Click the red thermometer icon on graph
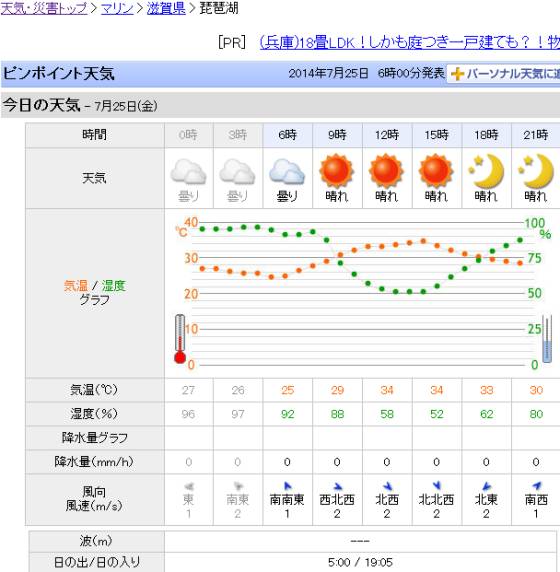 click(x=180, y=339)
